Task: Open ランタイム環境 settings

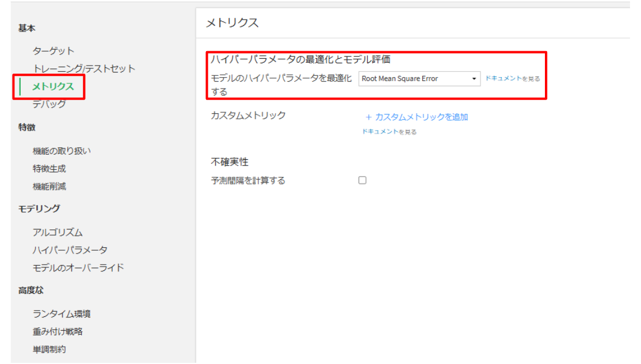Action: click(x=62, y=314)
